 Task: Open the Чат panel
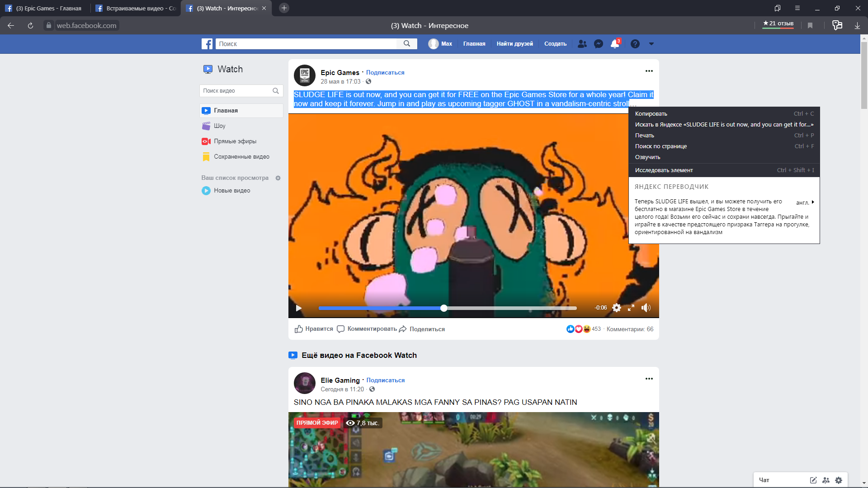pyautogui.click(x=764, y=480)
